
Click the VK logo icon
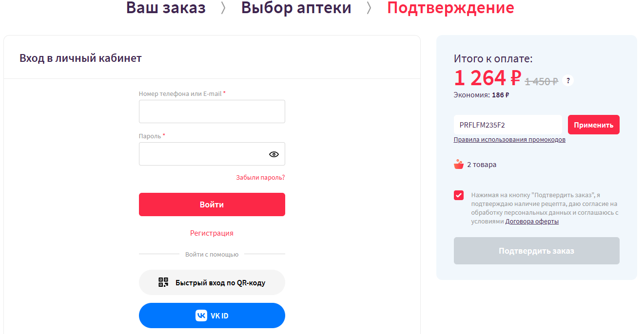tap(201, 315)
